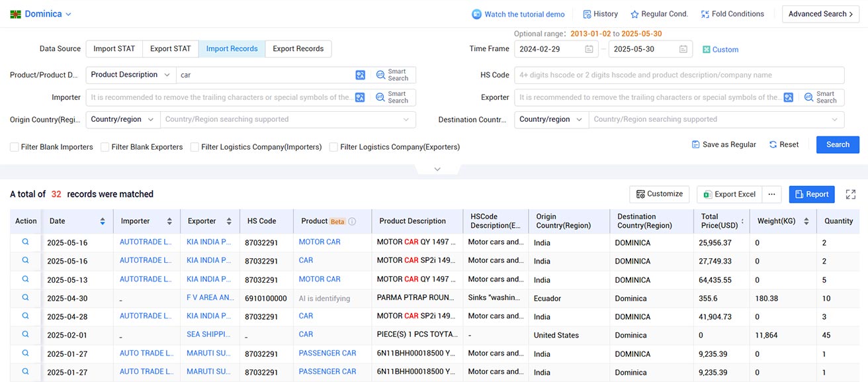This screenshot has width=868, height=382.
Task: Click the translate icon in Exporter field
Action: (x=789, y=97)
